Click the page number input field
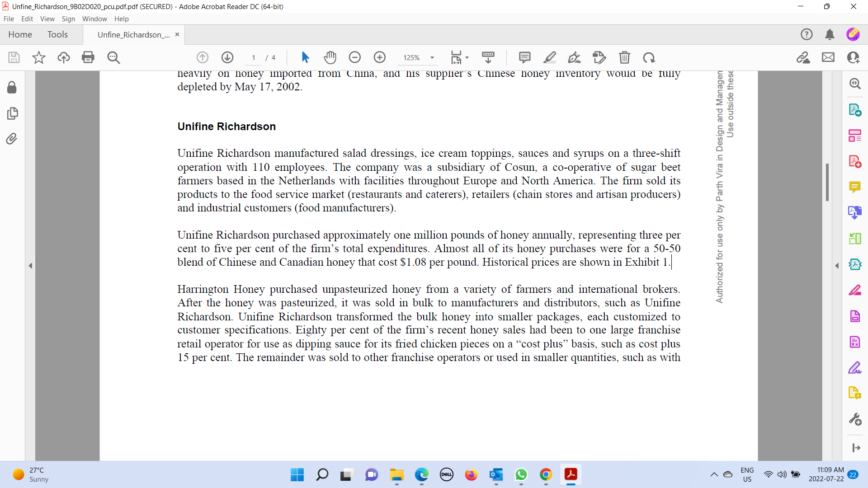This screenshot has width=868, height=488. (x=254, y=57)
